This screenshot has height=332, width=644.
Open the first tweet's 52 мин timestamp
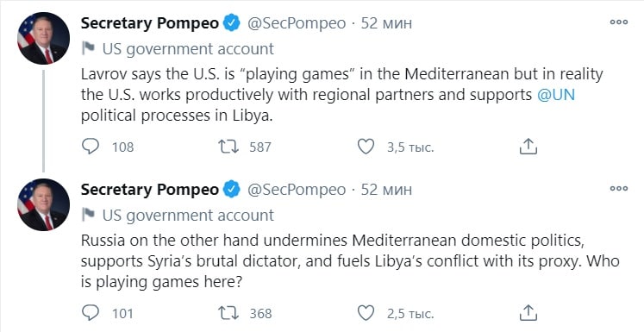(386, 23)
